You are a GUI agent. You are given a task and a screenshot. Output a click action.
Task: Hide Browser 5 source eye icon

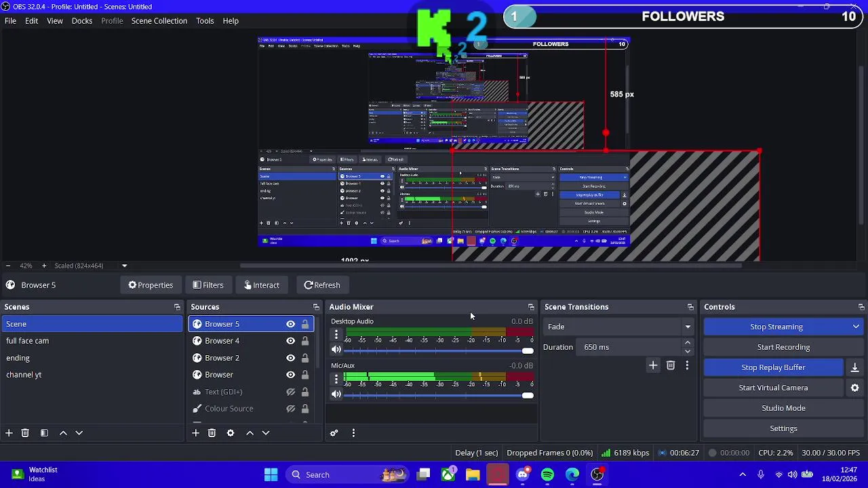(290, 324)
